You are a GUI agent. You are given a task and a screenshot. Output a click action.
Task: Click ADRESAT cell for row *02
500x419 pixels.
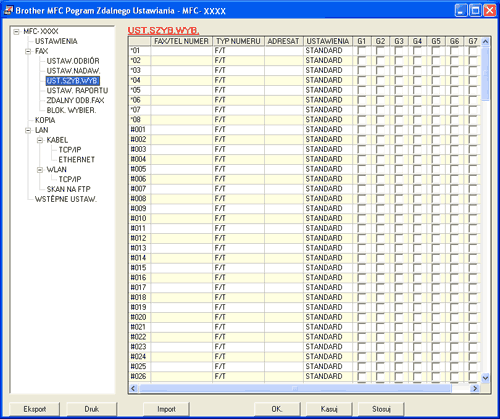(x=284, y=61)
